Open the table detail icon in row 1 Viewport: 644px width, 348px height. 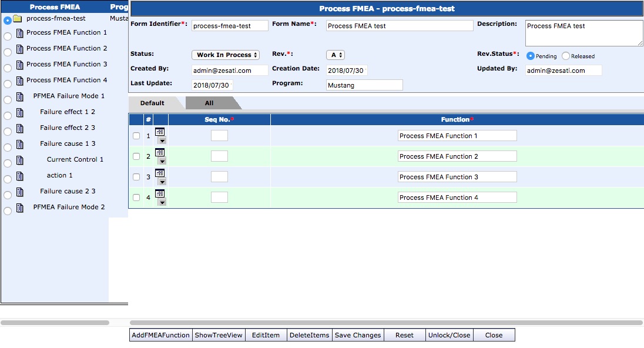(x=161, y=130)
